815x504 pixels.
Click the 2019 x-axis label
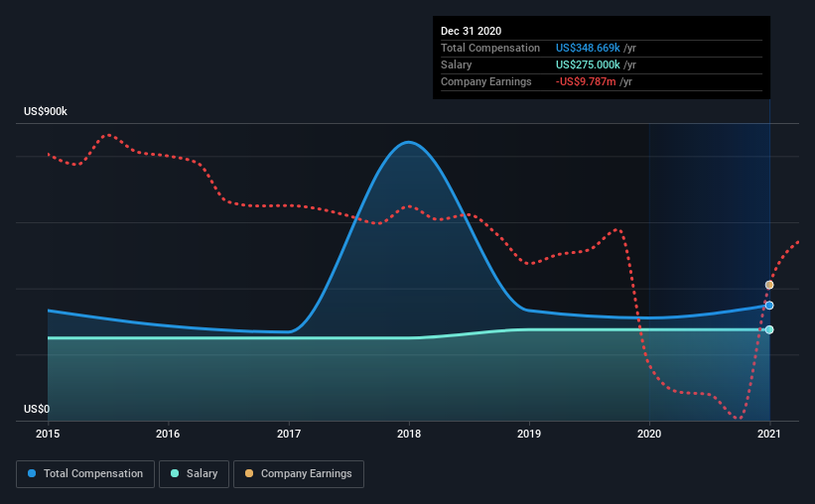[529, 434]
